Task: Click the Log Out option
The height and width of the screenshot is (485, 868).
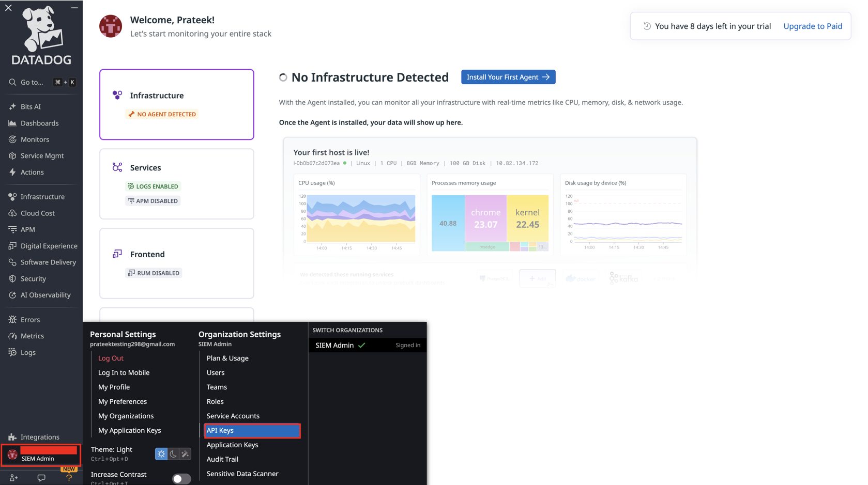Action: tap(111, 358)
